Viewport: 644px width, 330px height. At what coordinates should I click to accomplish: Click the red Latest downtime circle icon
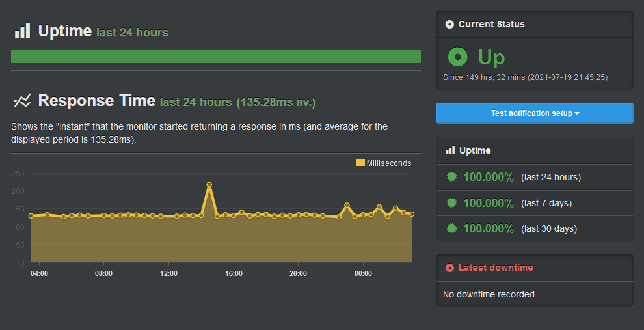449,268
